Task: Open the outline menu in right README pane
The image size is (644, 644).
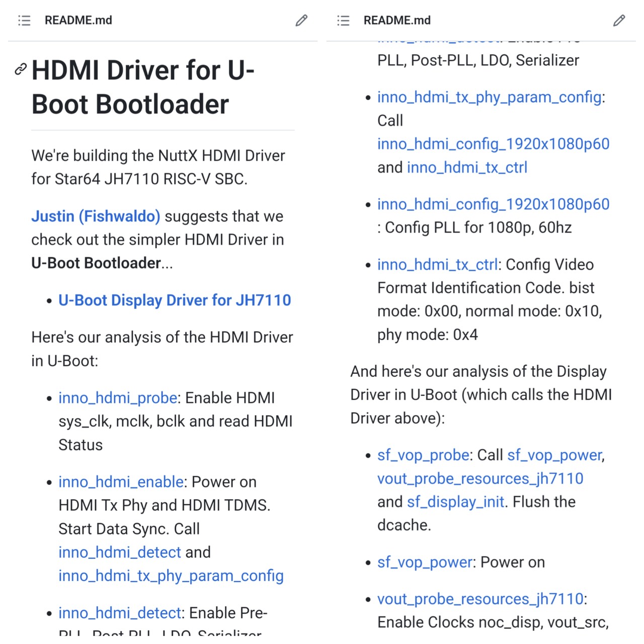Action: pyautogui.click(x=343, y=20)
